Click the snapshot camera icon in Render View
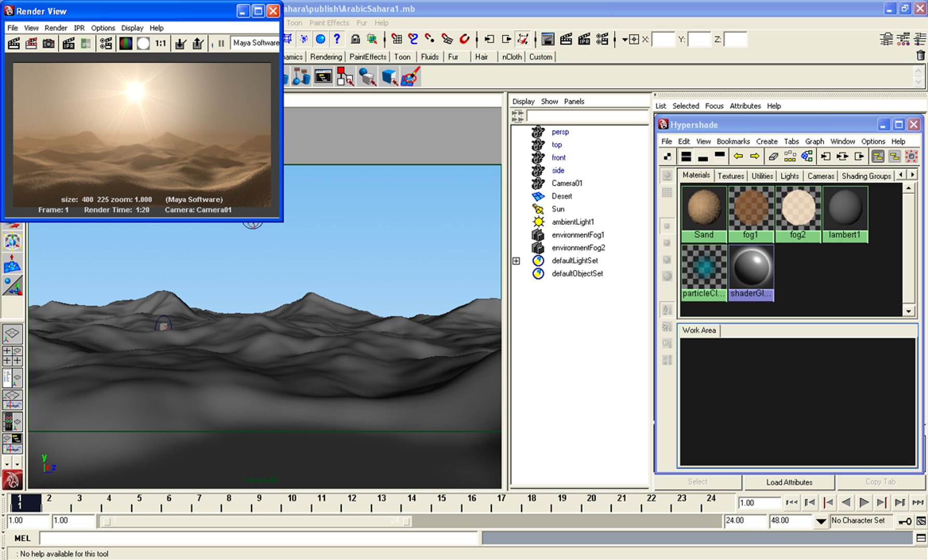 coord(49,44)
